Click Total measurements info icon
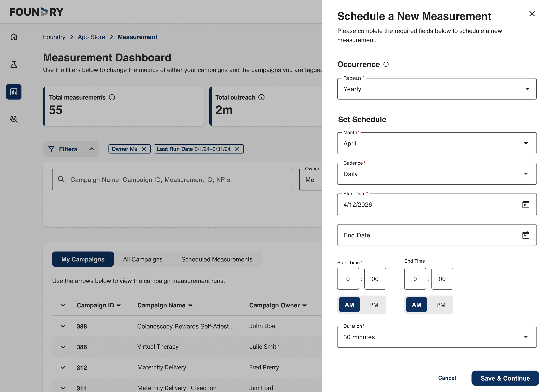 coord(112,97)
